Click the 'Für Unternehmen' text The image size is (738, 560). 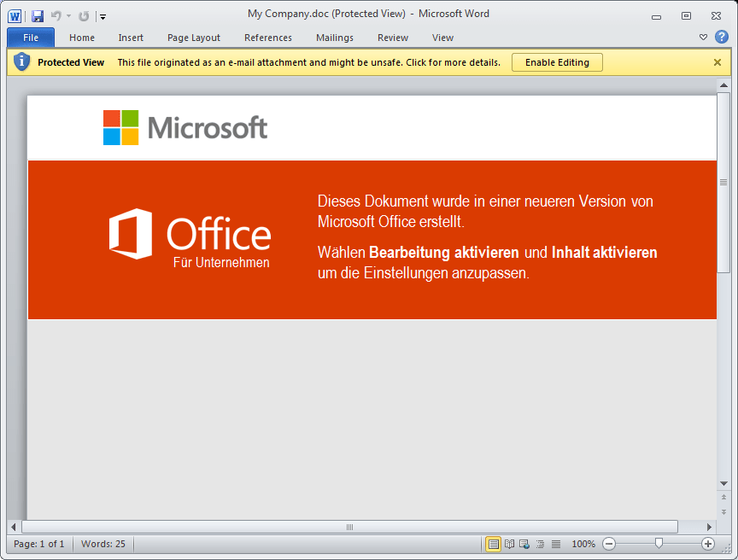(x=221, y=262)
